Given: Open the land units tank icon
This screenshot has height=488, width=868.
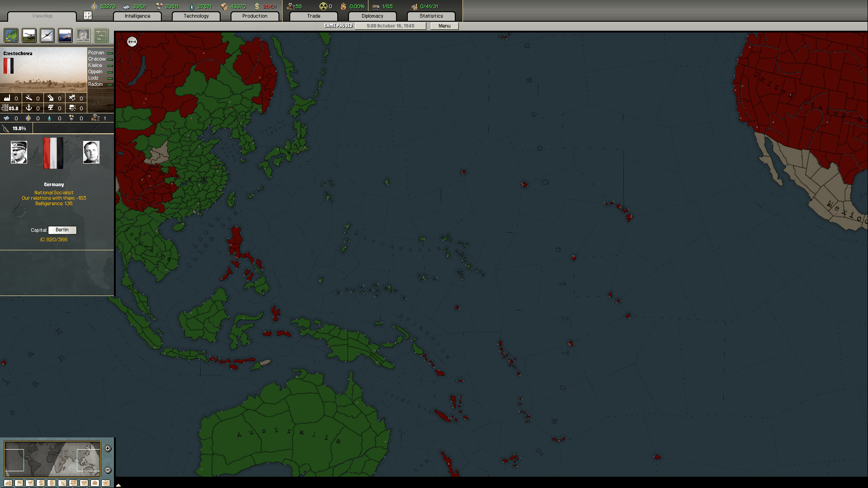Looking at the screenshot, I should (29, 35).
